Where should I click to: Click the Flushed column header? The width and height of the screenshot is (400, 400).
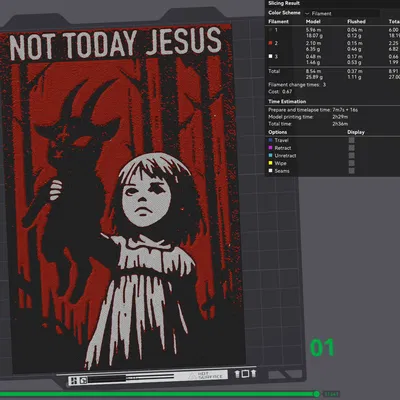(356, 21)
